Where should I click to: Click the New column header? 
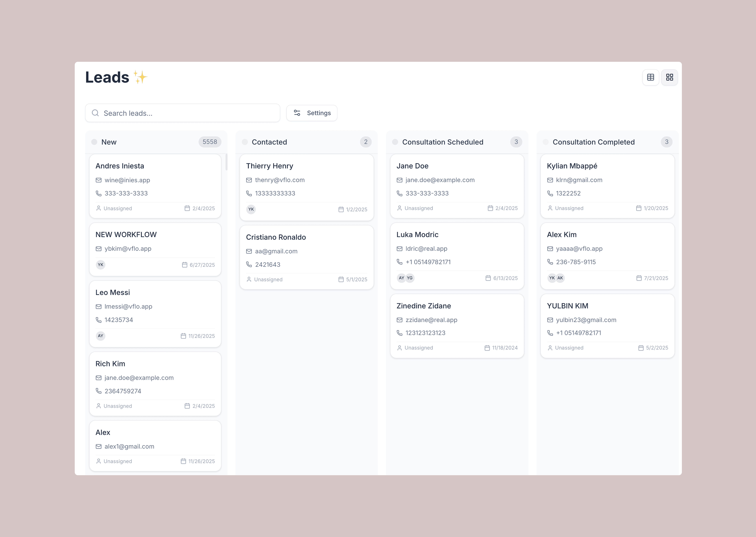pos(156,142)
